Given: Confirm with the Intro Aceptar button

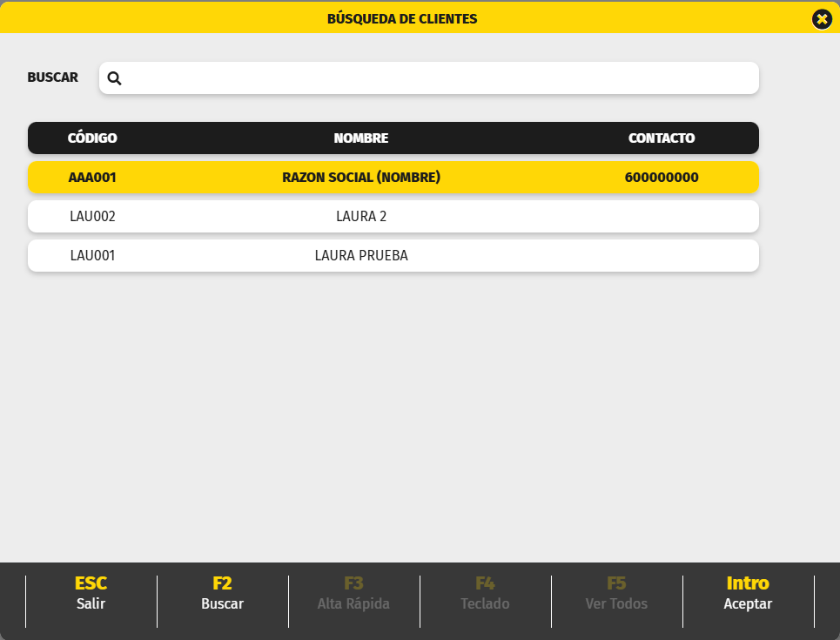Looking at the screenshot, I should coord(748,593).
